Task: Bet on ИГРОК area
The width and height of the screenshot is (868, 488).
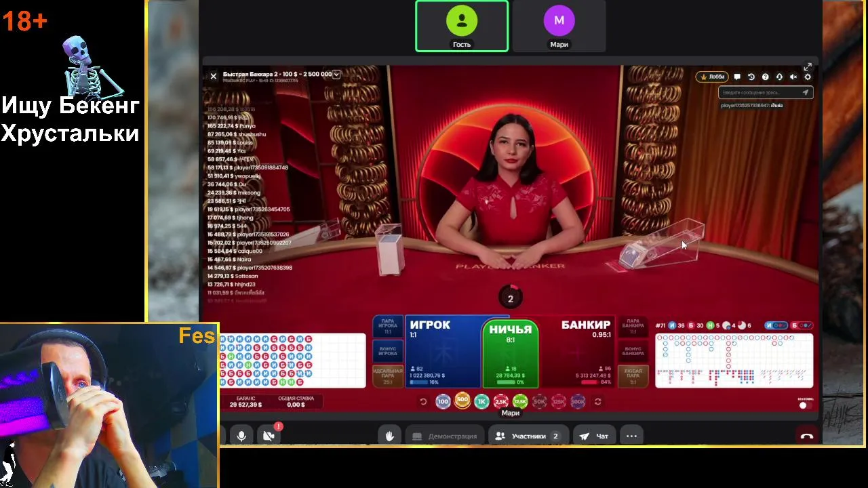Action: (x=445, y=352)
